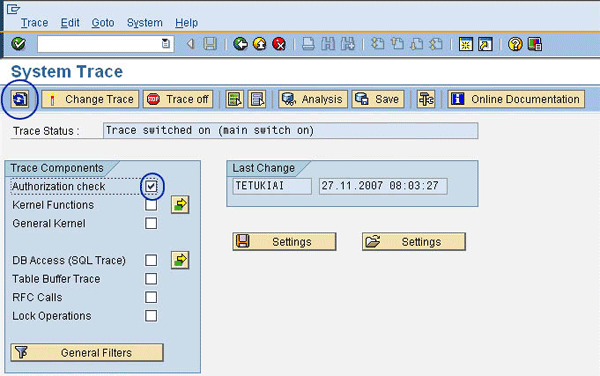
Task: Open the Goto menu
Action: pyautogui.click(x=103, y=23)
